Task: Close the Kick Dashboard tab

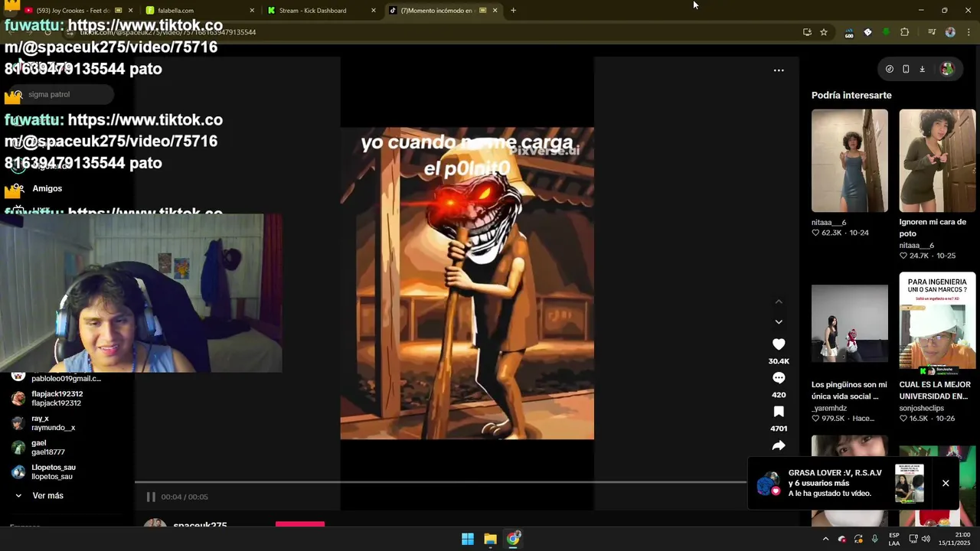Action: (x=374, y=11)
